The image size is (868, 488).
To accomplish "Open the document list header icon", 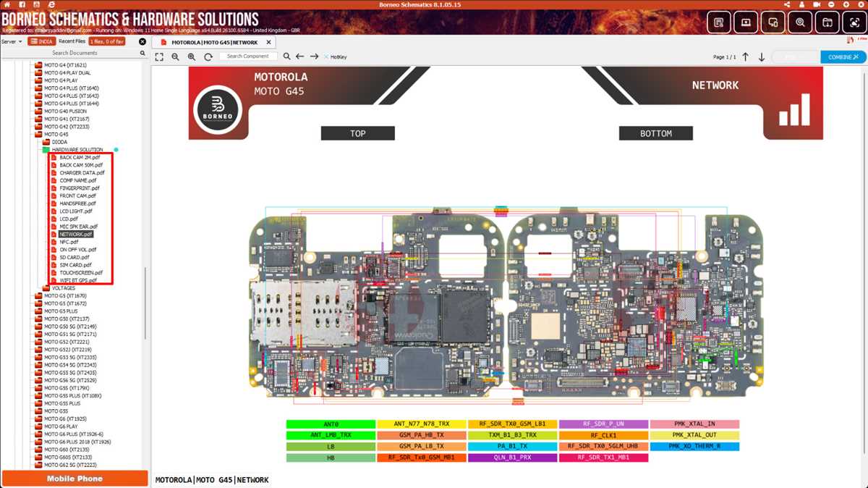I will click(718, 22).
